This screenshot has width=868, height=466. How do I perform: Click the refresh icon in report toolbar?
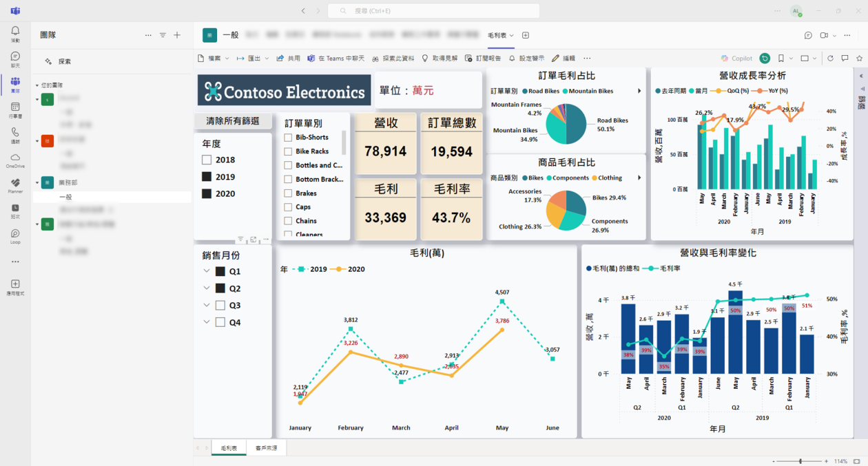pyautogui.click(x=830, y=59)
